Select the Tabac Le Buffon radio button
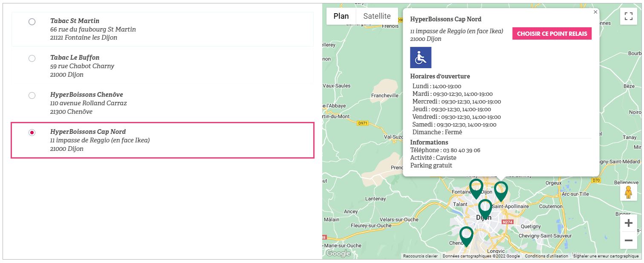This screenshot has height=263, width=644. coord(32,58)
